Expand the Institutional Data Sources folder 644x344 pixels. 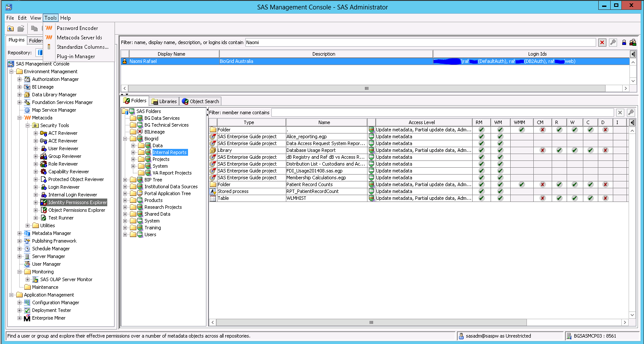click(125, 187)
